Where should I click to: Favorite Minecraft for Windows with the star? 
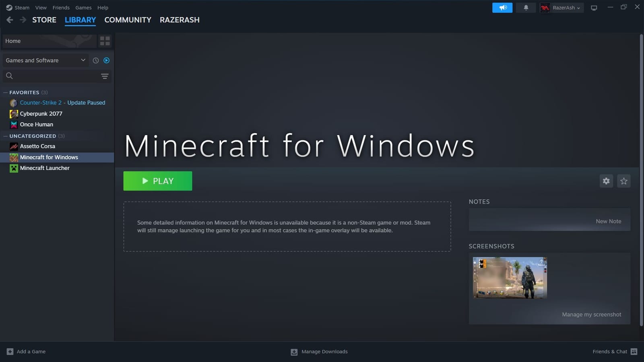click(x=623, y=181)
